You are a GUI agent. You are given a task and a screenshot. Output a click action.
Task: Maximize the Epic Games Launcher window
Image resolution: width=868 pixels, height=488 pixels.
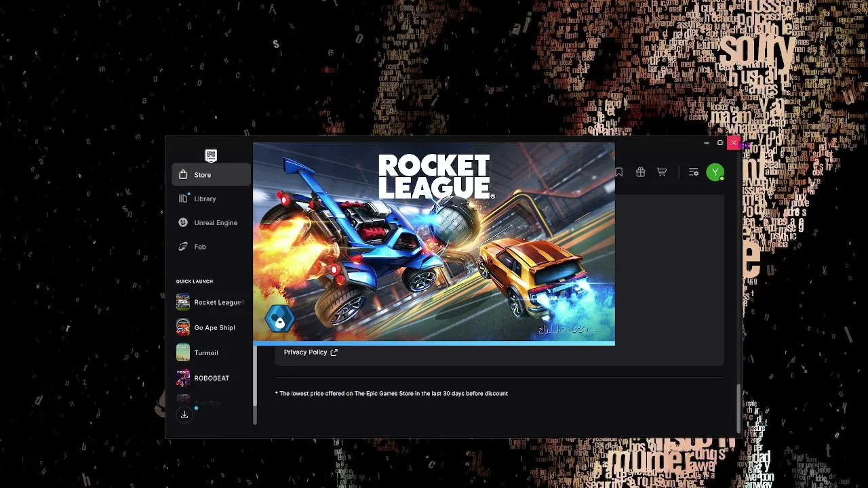pyautogui.click(x=720, y=143)
